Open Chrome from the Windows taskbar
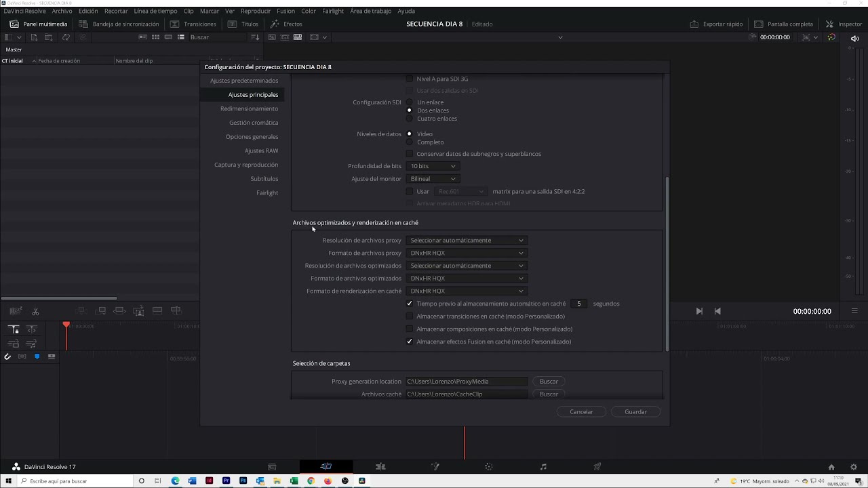 pyautogui.click(x=311, y=481)
